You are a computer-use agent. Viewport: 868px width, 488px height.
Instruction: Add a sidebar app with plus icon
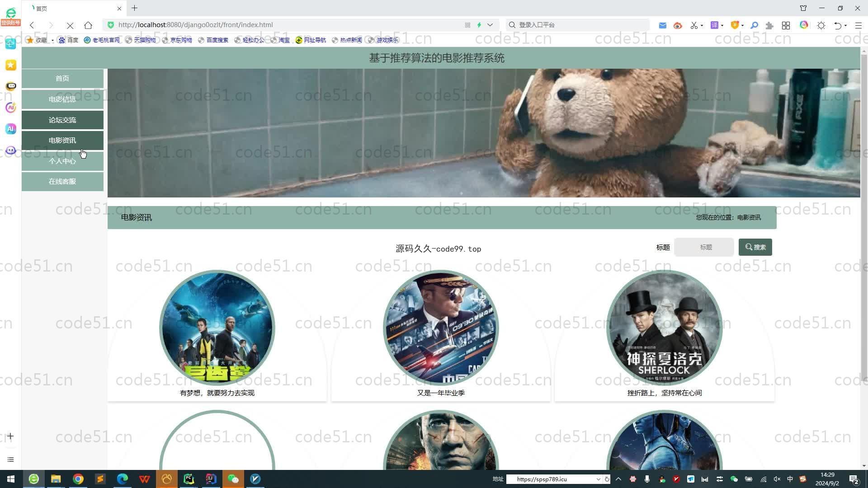click(x=10, y=436)
